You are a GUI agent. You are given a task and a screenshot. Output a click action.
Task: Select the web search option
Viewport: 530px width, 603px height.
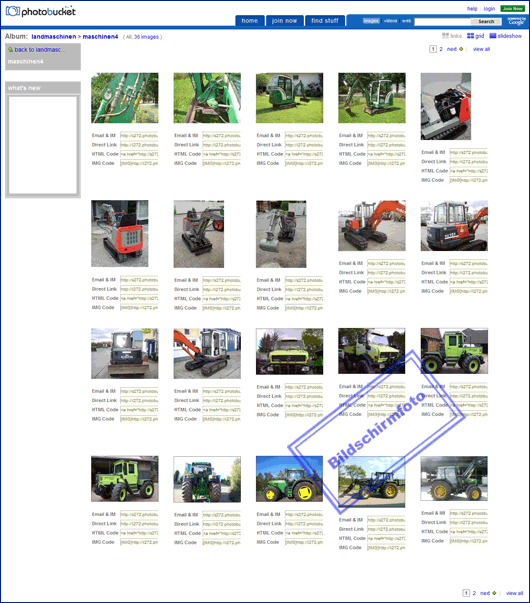[407, 21]
